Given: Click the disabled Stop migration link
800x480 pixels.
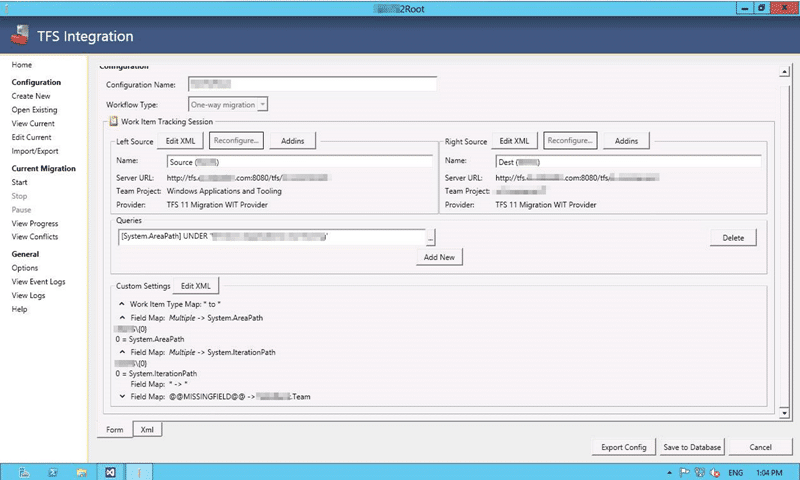Looking at the screenshot, I should (19, 196).
